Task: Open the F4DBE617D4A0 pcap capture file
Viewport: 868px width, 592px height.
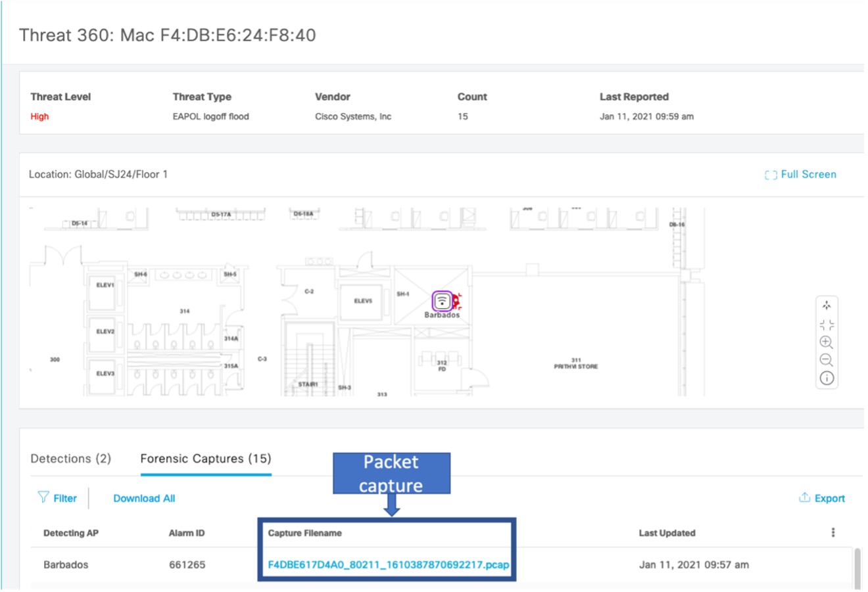Action: [388, 564]
